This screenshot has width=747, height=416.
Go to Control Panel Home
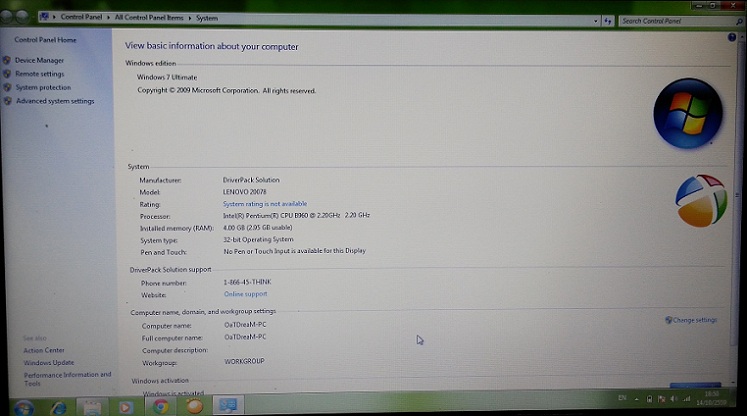(45, 40)
